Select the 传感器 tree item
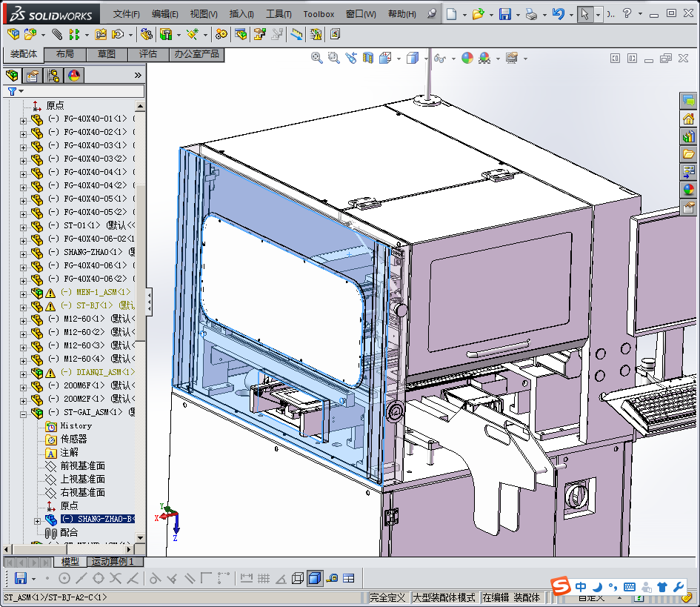This screenshot has width=700, height=607. pos(73,439)
